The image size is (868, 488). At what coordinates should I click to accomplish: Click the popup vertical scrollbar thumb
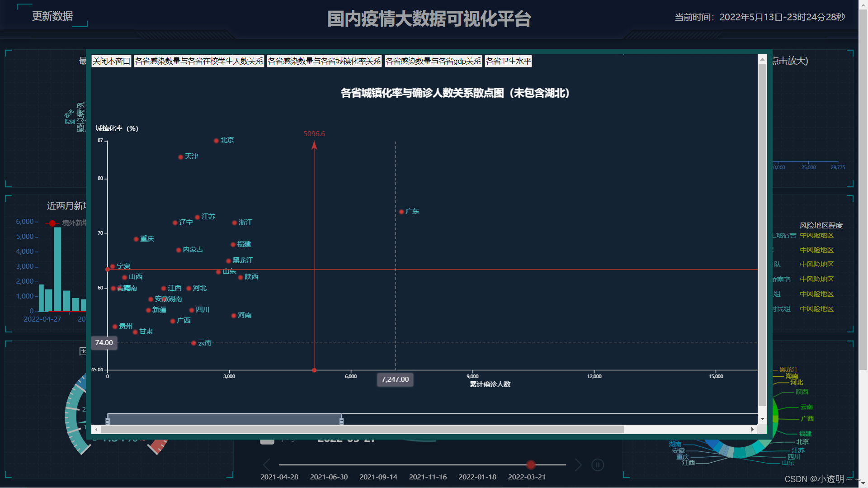[x=762, y=235]
